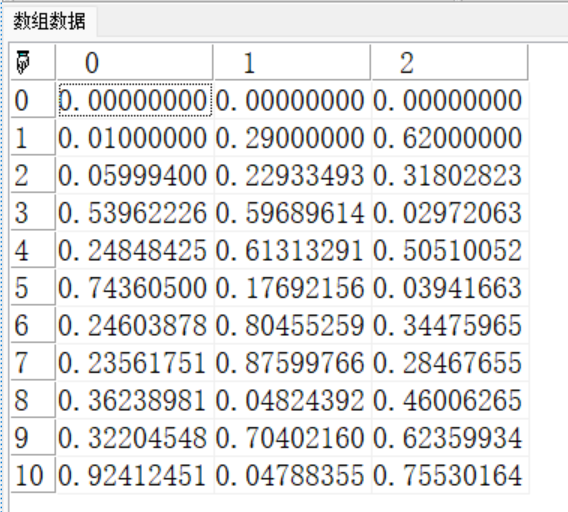This screenshot has height=512, width=568.
Task: Select column header 2
Action: pyautogui.click(x=450, y=62)
